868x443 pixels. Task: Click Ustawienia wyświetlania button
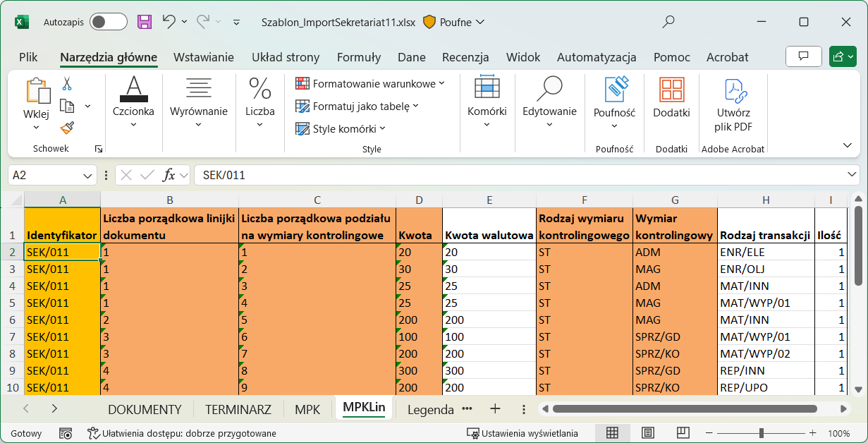pyautogui.click(x=523, y=433)
